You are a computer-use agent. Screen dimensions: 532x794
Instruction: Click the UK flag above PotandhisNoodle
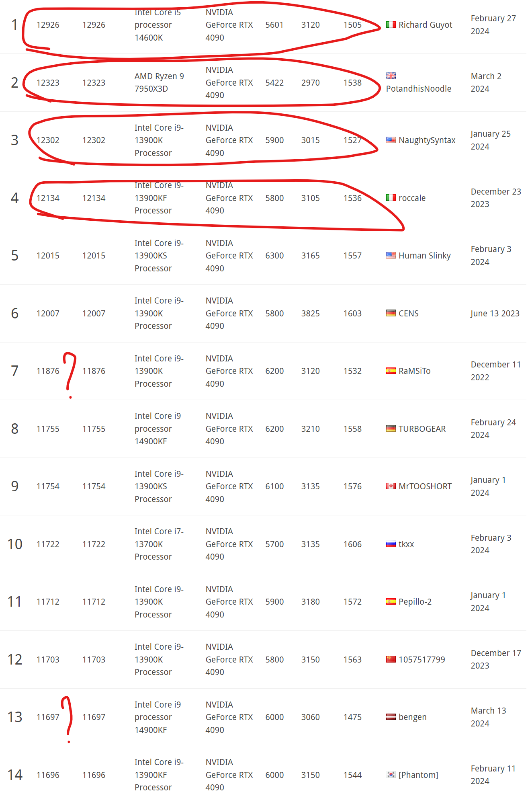[x=391, y=76]
